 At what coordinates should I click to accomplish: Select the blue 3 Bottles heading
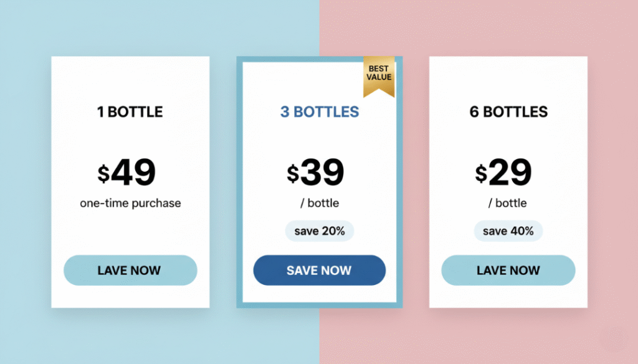click(x=320, y=112)
